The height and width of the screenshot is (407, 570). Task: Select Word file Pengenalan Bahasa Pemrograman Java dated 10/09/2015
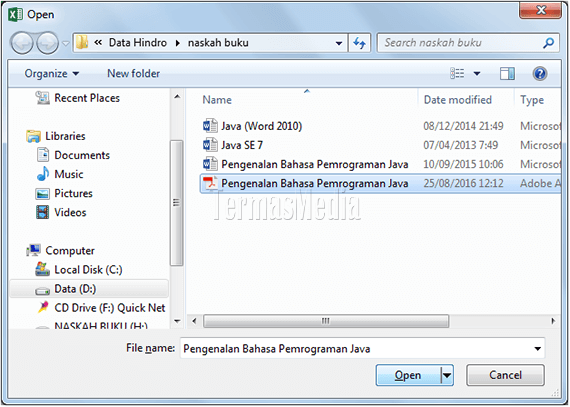(x=314, y=165)
